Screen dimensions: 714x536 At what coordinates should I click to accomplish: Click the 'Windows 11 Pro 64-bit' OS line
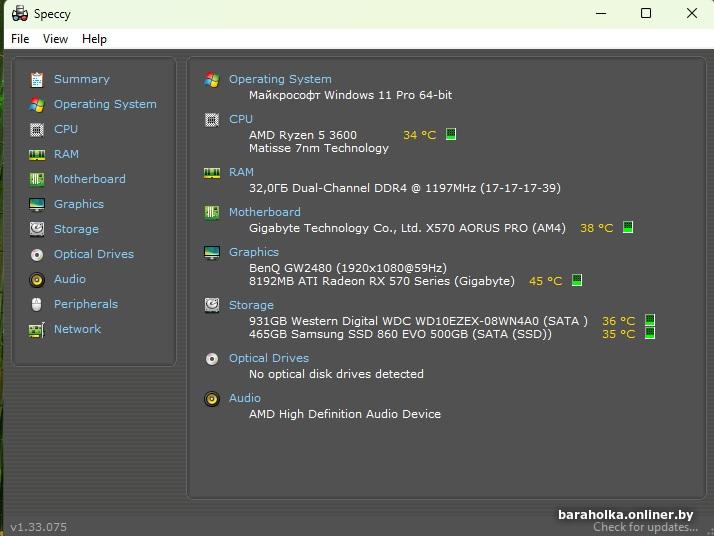coord(350,95)
